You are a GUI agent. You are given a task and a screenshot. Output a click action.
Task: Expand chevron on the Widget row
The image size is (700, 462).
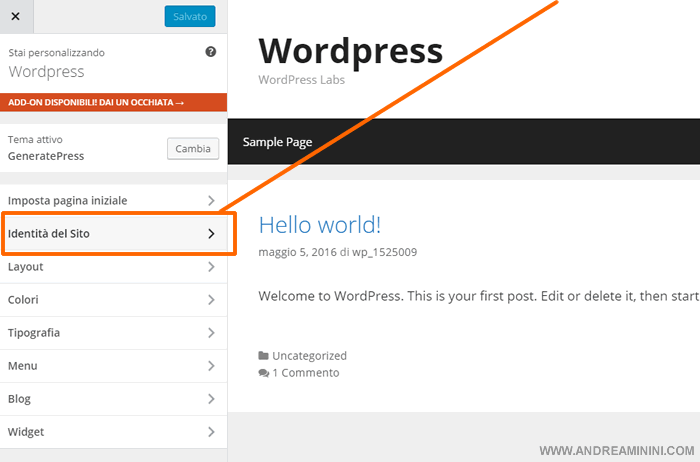click(x=211, y=432)
